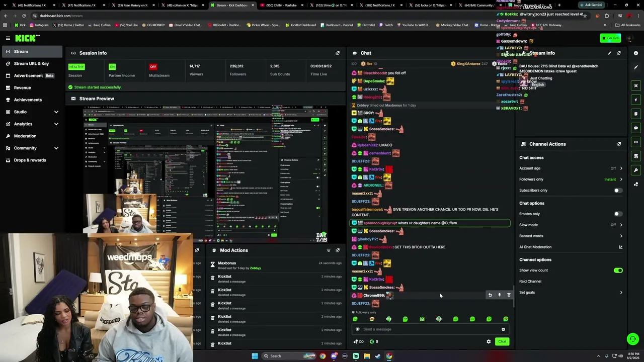Image resolution: width=644 pixels, height=362 pixels.
Task: Pop out the Channel Actions panel
Action: coord(619,144)
